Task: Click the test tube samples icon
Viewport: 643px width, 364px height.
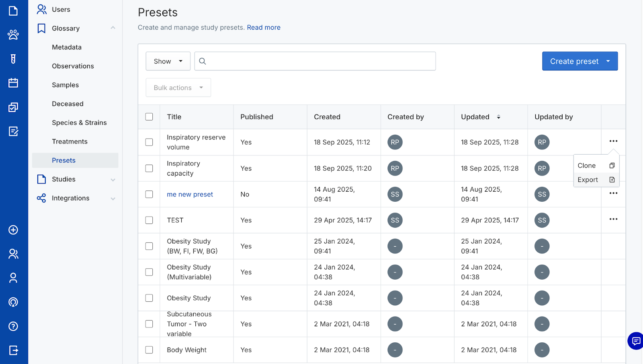Action: (x=13, y=59)
